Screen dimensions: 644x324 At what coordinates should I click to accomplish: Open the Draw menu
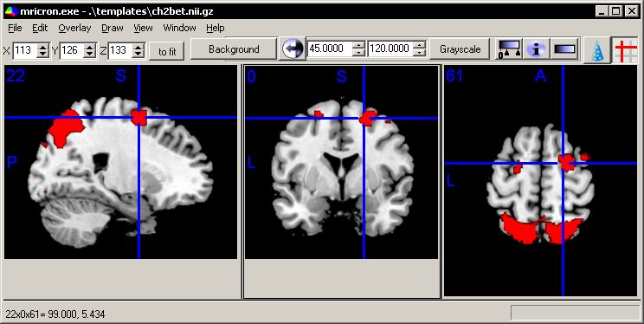click(x=113, y=28)
